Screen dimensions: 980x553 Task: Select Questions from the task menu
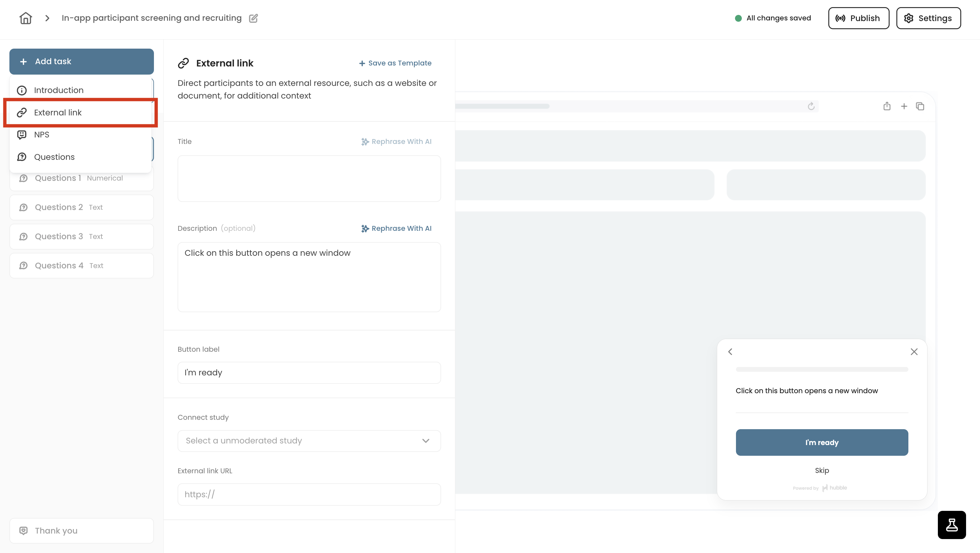pos(81,157)
